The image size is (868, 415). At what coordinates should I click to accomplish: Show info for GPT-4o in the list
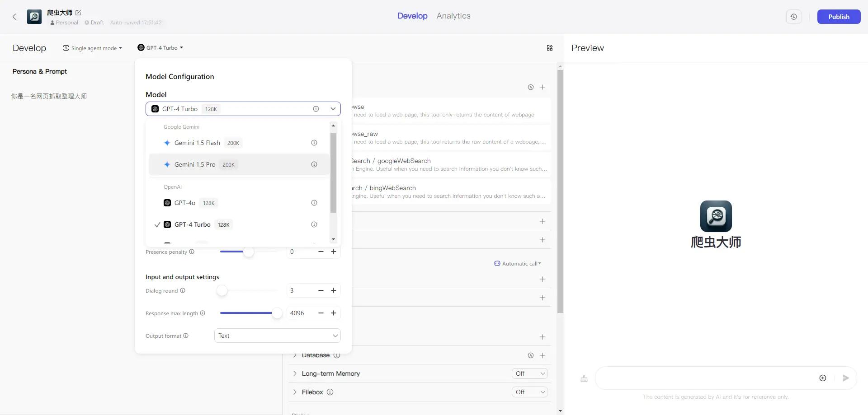click(x=314, y=203)
